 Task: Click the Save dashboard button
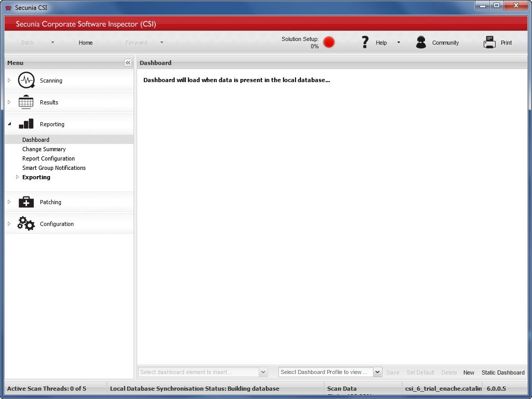tap(393, 372)
